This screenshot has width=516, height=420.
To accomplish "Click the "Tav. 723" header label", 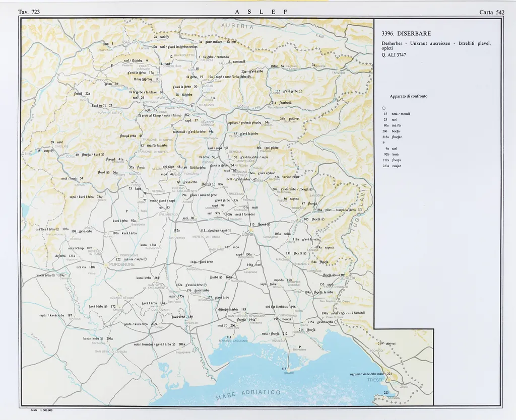I will pyautogui.click(x=29, y=12).
